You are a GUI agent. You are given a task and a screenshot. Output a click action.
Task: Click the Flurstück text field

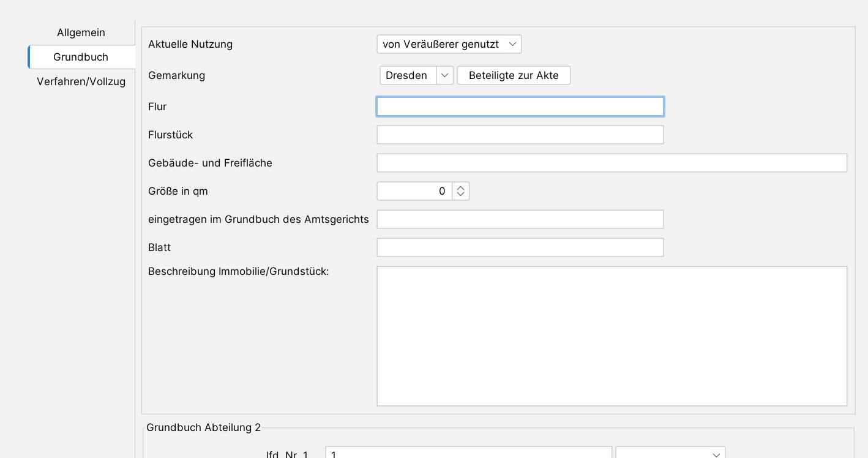click(520, 135)
